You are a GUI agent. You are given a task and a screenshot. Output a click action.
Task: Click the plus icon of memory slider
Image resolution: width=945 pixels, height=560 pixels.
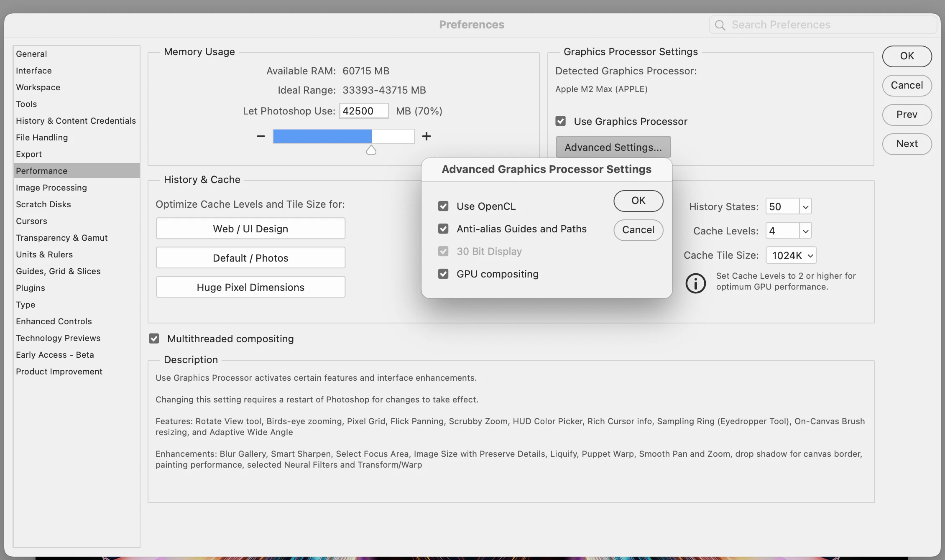pos(426,136)
